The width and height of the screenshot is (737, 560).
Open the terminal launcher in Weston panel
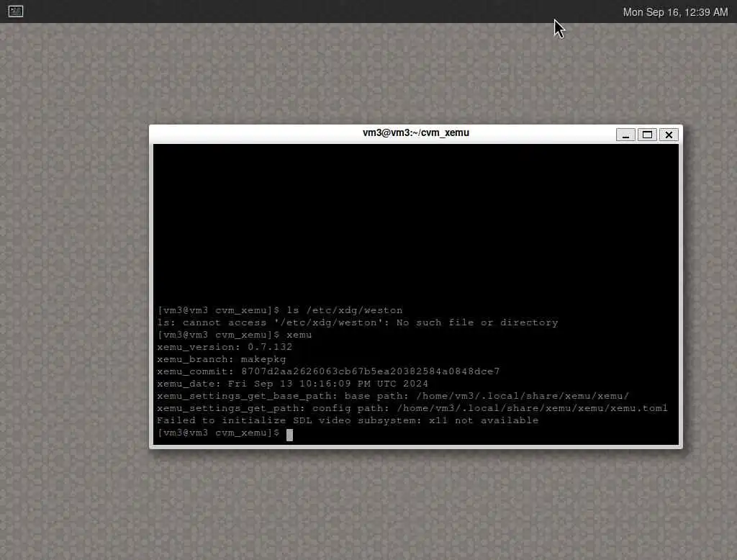click(16, 11)
